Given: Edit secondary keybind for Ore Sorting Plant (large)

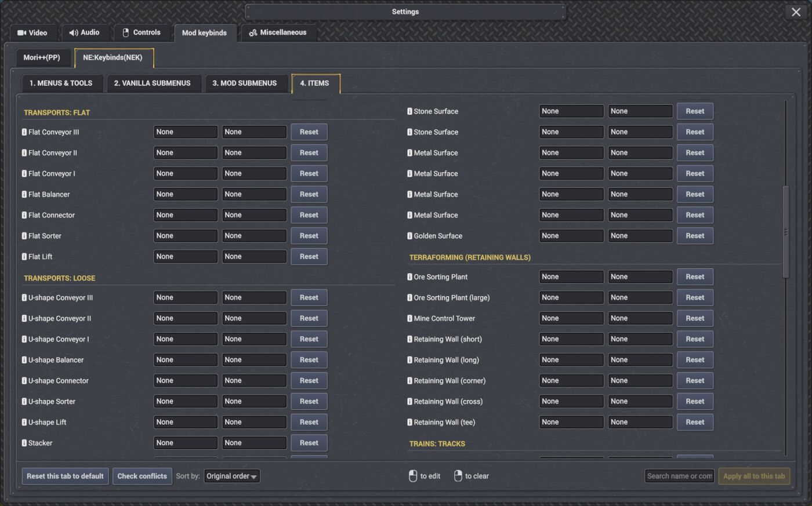Looking at the screenshot, I should click(640, 298).
